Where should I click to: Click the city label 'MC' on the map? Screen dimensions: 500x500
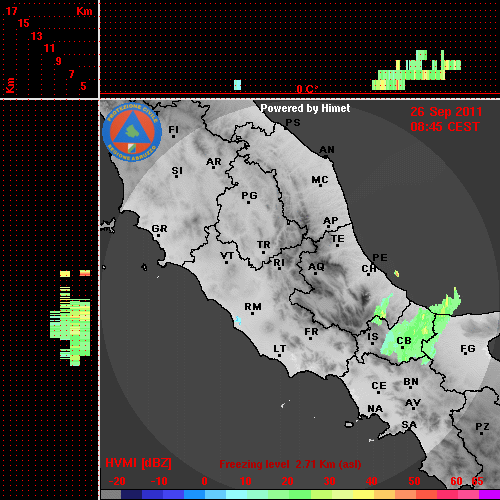(x=320, y=180)
